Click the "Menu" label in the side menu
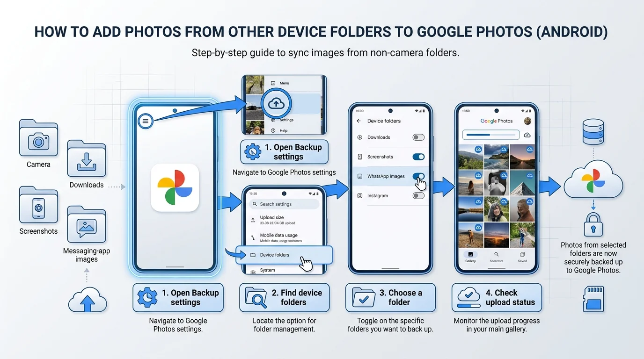Screen dimensions: 644x359 [285, 83]
